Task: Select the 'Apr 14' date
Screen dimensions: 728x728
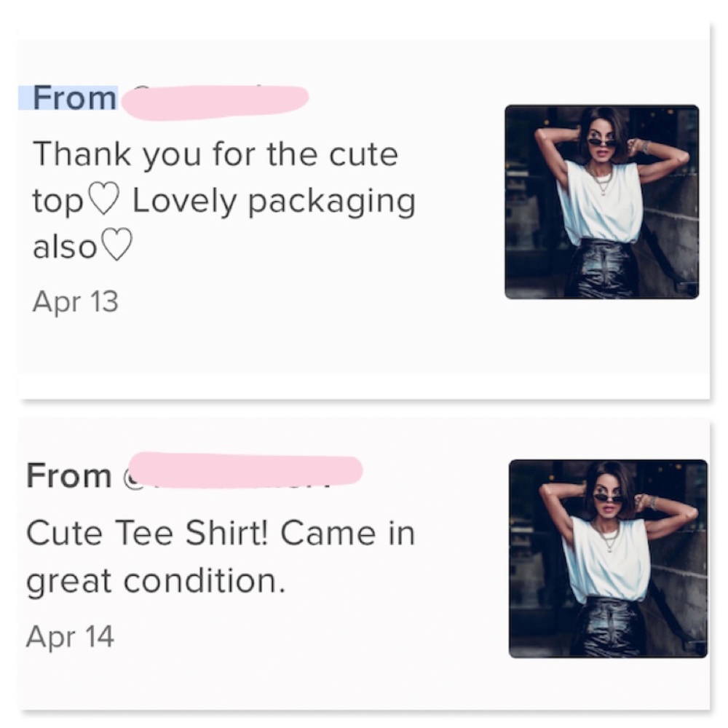Action: coord(70,636)
